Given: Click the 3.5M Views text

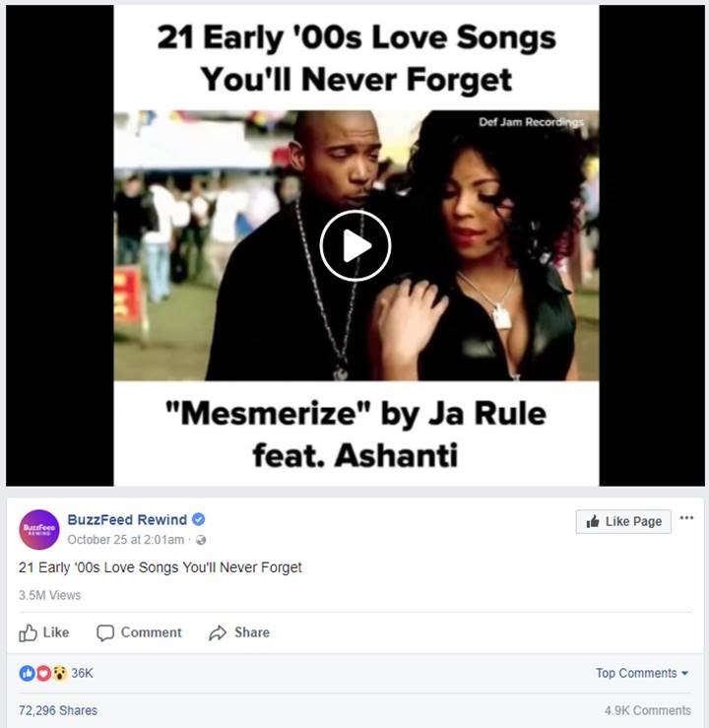Looking at the screenshot, I should click(x=49, y=595).
